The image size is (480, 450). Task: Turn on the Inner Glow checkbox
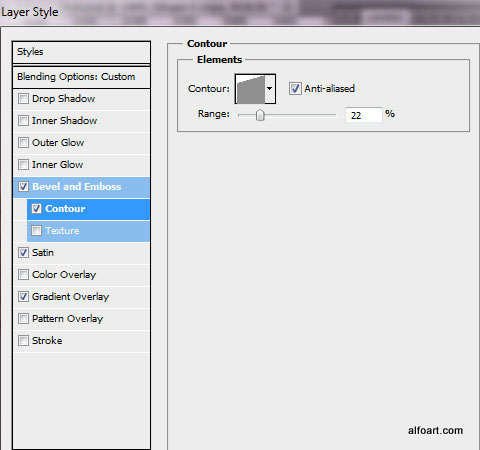click(23, 165)
